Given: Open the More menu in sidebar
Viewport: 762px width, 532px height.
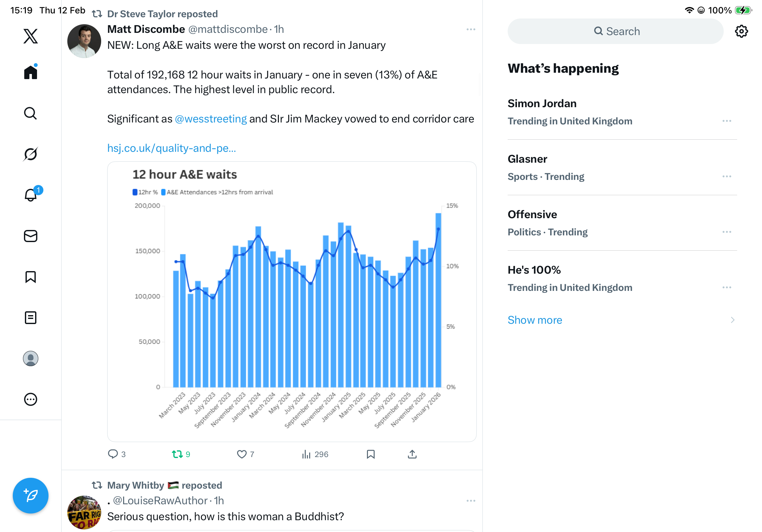Looking at the screenshot, I should click(31, 399).
